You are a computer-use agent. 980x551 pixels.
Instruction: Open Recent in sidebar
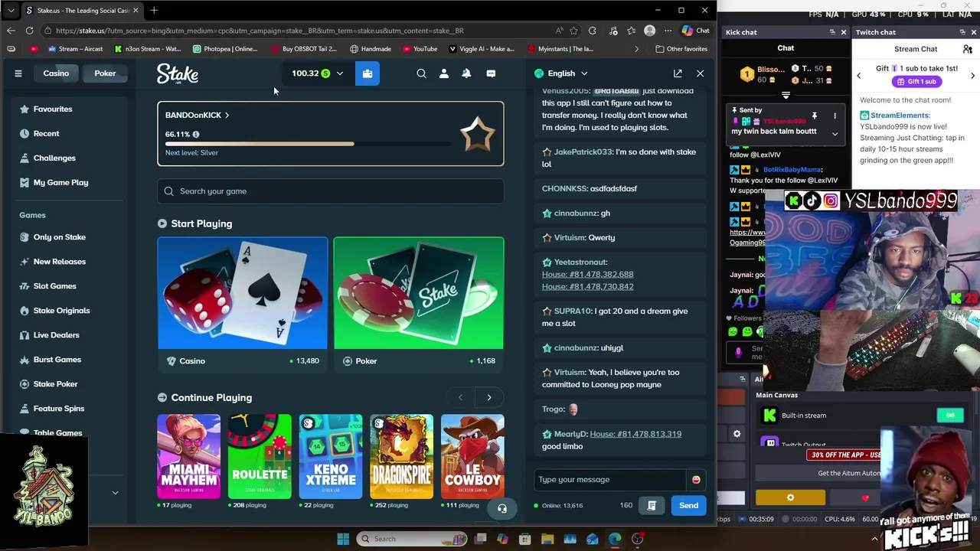(x=46, y=133)
